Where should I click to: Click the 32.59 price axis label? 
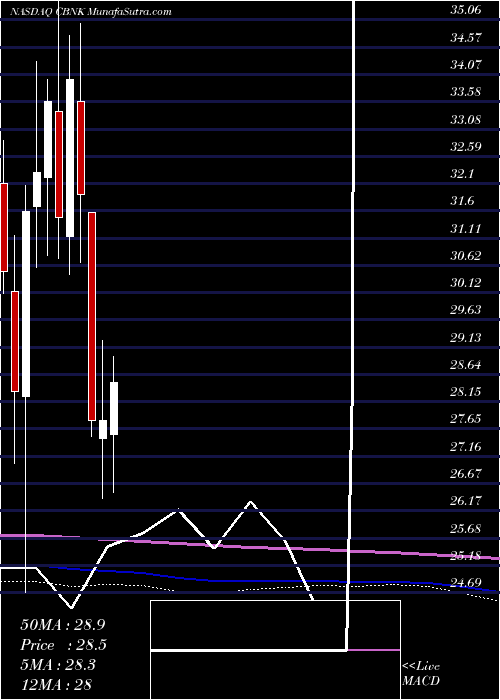465,146
